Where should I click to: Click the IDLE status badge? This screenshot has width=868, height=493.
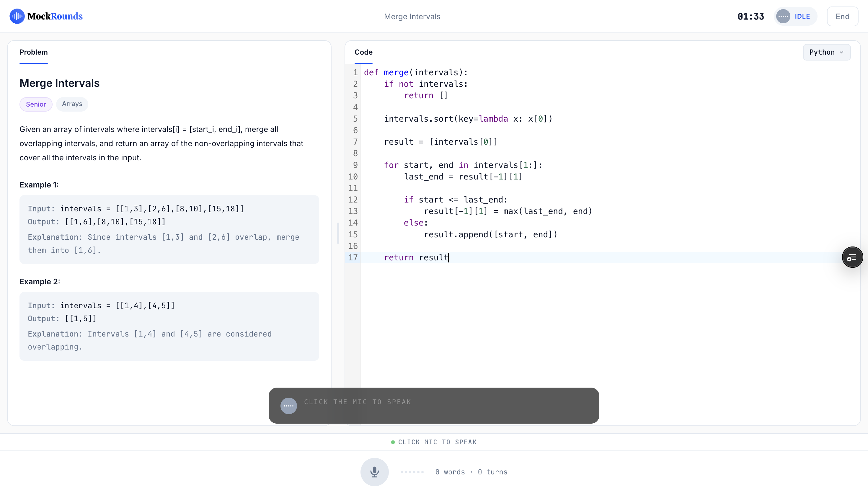pyautogui.click(x=795, y=16)
